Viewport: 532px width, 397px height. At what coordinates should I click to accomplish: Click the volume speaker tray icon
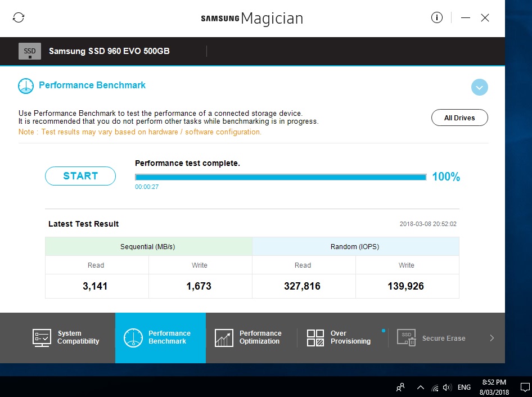(447, 387)
